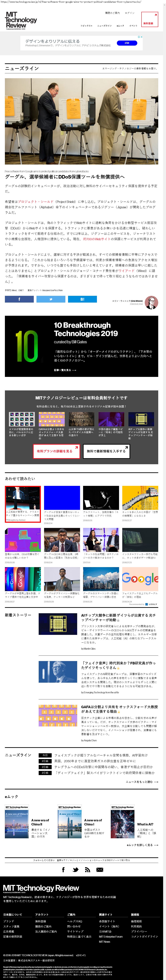Open the 特商法に基づく表示 footer link
This screenshot has height=980, width=166.
pyautogui.click(x=79, y=937)
